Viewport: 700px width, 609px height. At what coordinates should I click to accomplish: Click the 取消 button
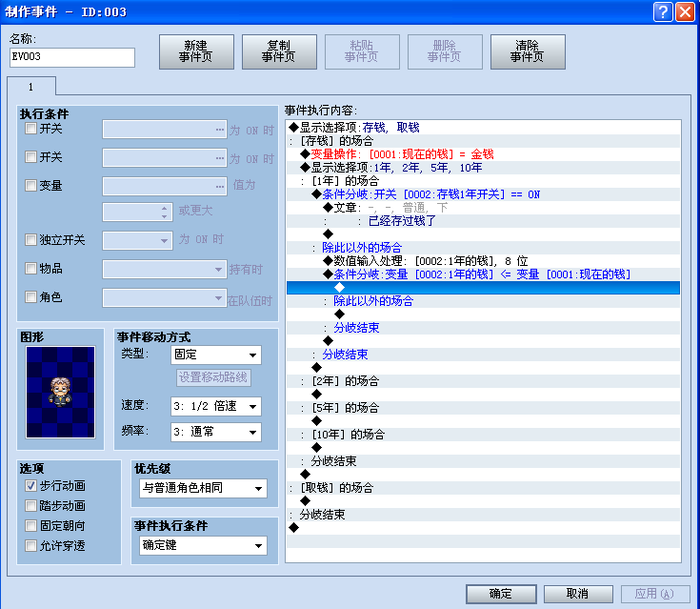pos(578,594)
